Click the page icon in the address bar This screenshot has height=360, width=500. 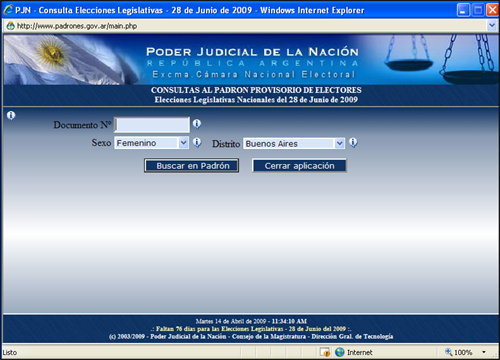pyautogui.click(x=10, y=26)
